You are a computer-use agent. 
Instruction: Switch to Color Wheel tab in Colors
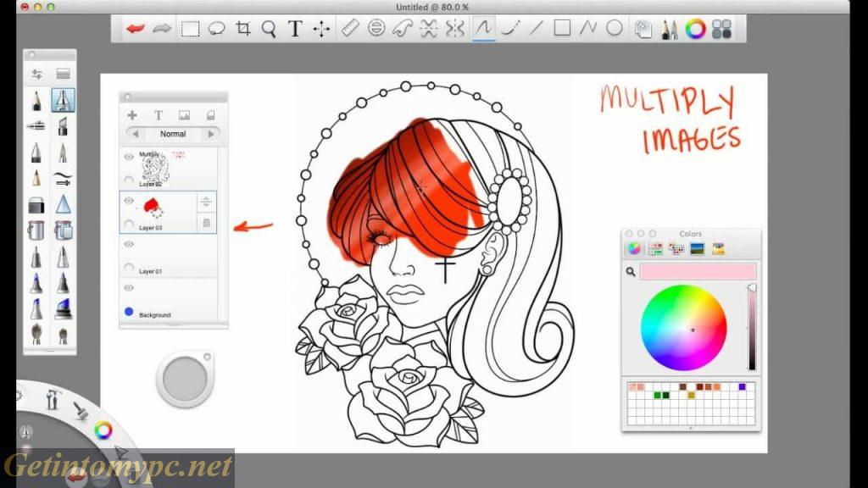tap(634, 249)
